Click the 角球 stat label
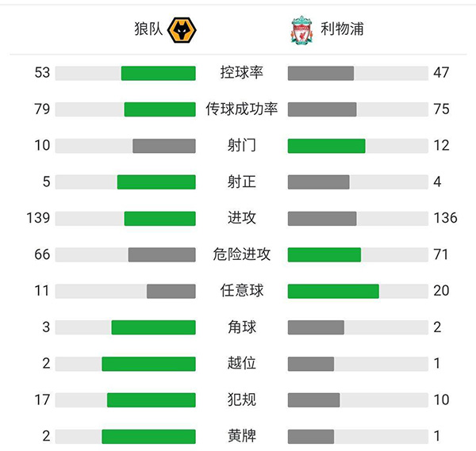This screenshot has height=451, width=476. 241,327
